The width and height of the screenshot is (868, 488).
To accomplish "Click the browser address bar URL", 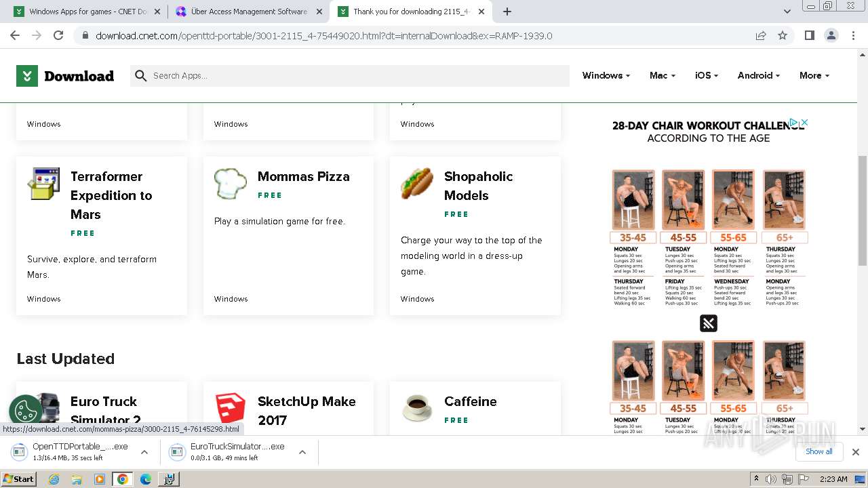I will [x=324, y=36].
